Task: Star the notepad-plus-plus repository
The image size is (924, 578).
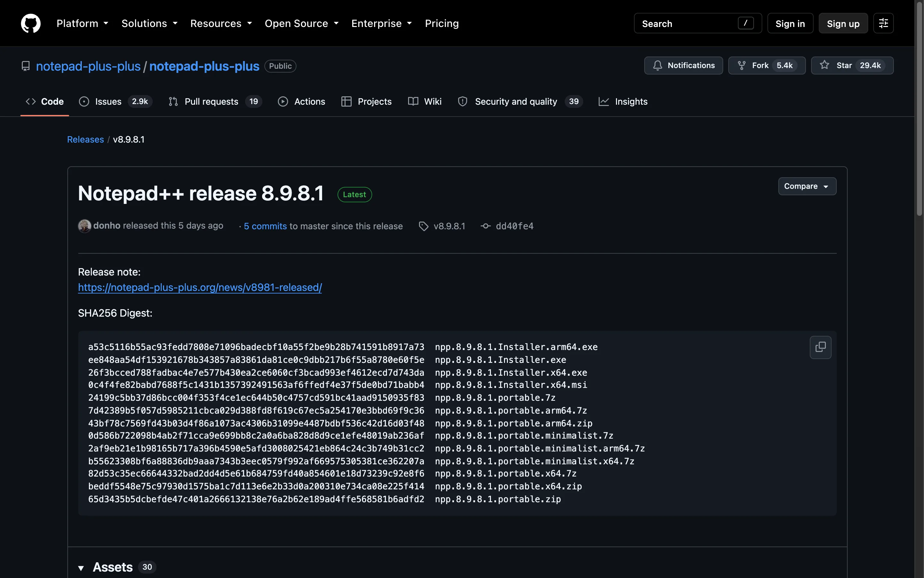Action: (x=852, y=66)
